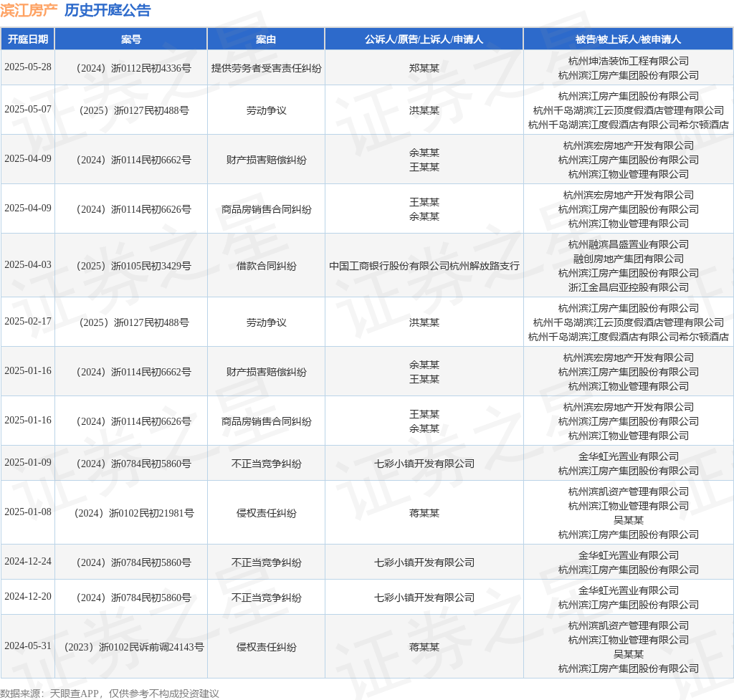The width and height of the screenshot is (734, 700).
Task: Select the 被告/被上诉人/被申请人 column header
Action: click(628, 39)
